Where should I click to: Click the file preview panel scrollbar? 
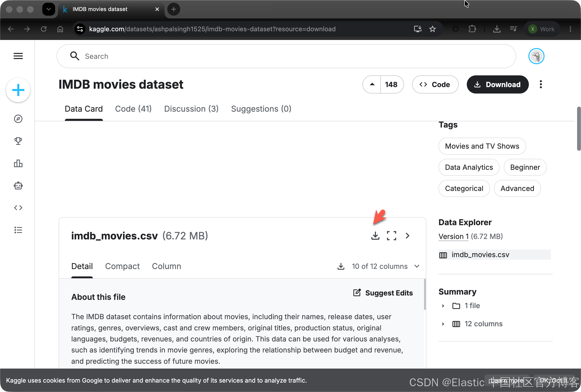tap(424, 295)
